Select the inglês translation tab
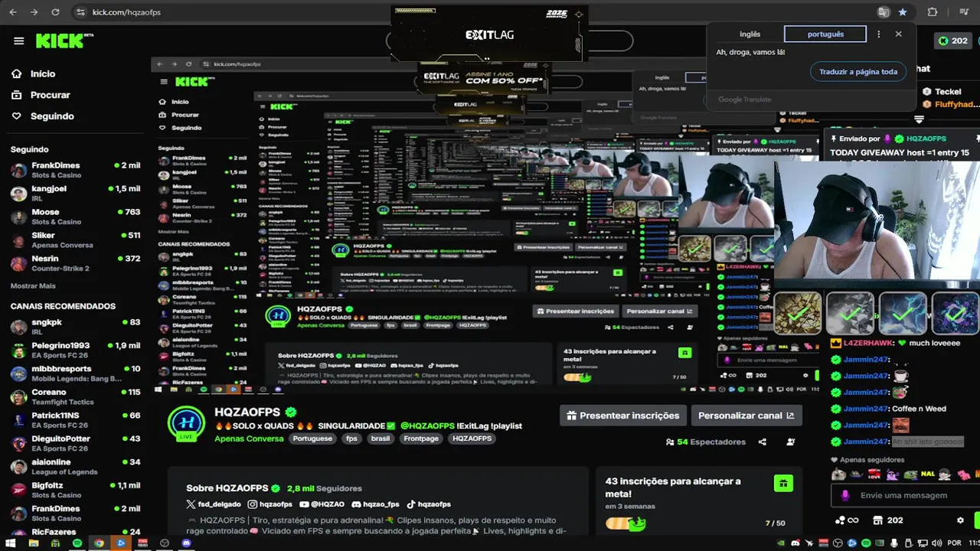This screenshot has height=551, width=980. [x=750, y=34]
